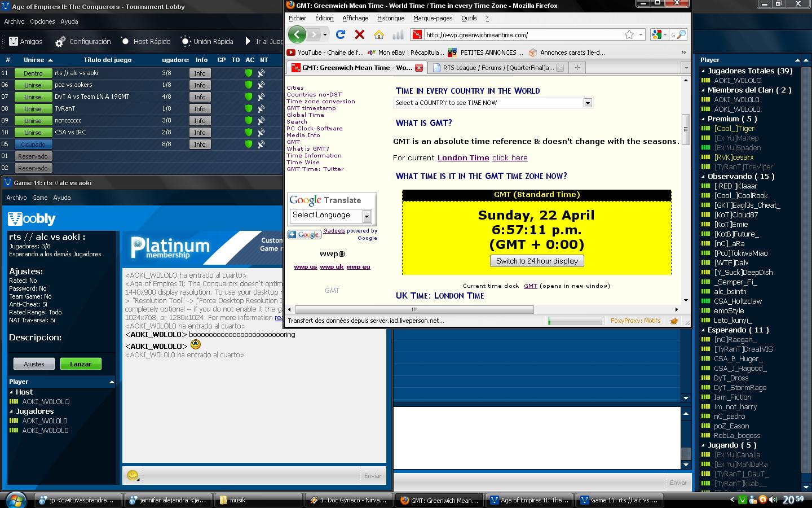The height and width of the screenshot is (508, 812).
Task: Click the Firefox page vertical scrollbar thumb
Action: point(686,129)
